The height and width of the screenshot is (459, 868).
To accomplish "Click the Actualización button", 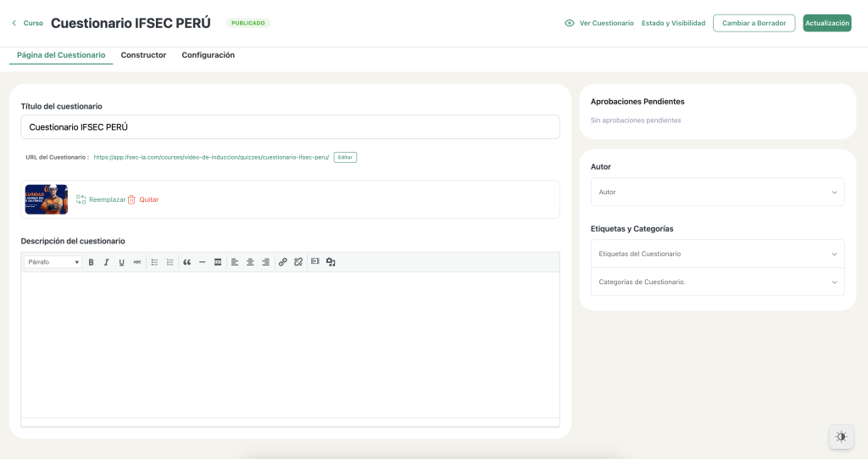I will point(827,23).
